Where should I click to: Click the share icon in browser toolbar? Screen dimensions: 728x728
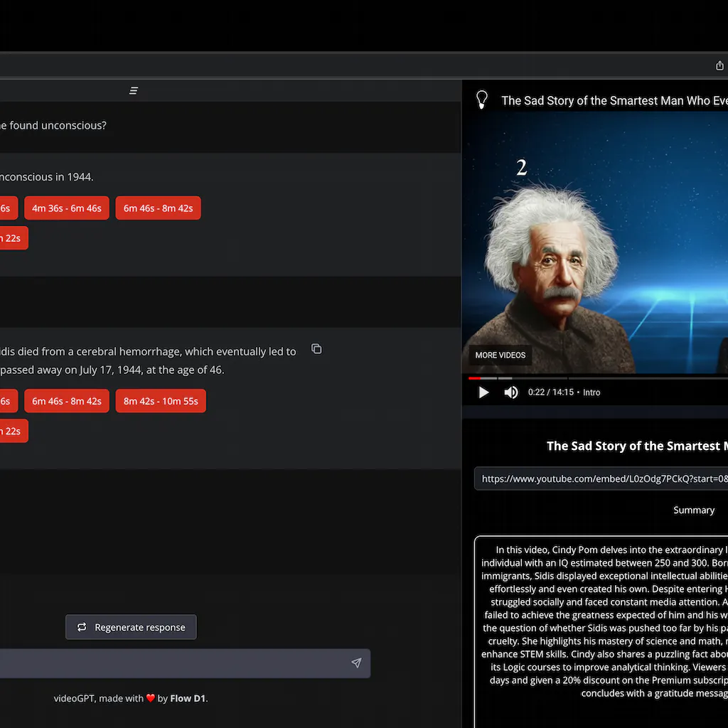719,66
